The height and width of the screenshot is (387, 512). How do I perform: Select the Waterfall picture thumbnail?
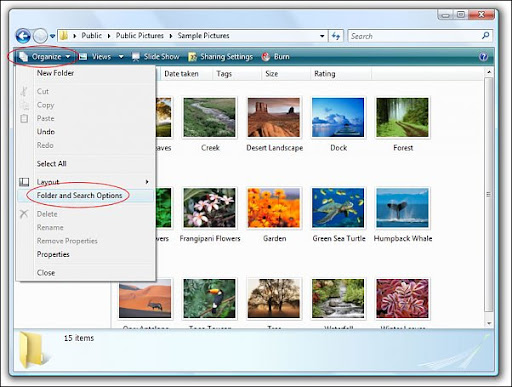(x=338, y=298)
